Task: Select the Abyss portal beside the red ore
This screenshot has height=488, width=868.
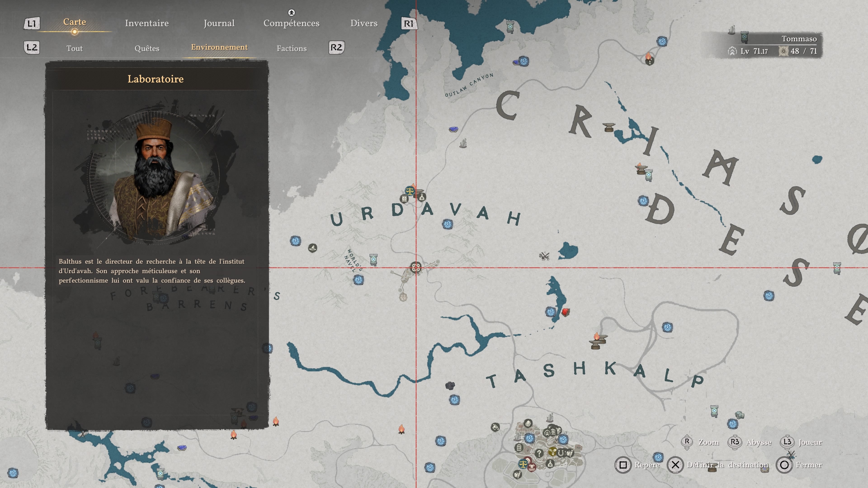Action: click(x=551, y=312)
